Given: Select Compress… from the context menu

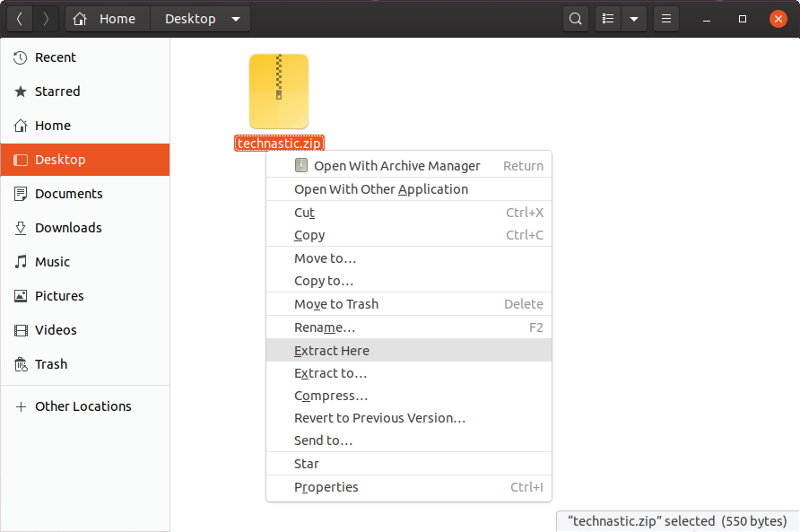Looking at the screenshot, I should tap(331, 396).
